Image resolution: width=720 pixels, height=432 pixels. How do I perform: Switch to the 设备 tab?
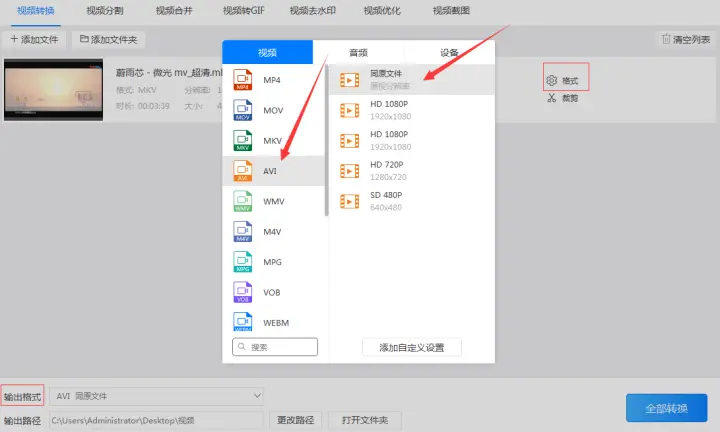pyautogui.click(x=449, y=52)
